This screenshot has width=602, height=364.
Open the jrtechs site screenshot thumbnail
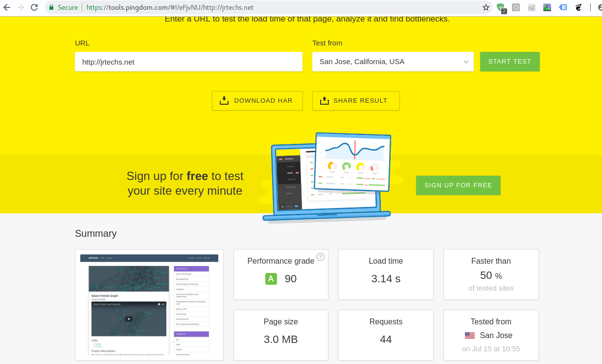[x=149, y=305]
